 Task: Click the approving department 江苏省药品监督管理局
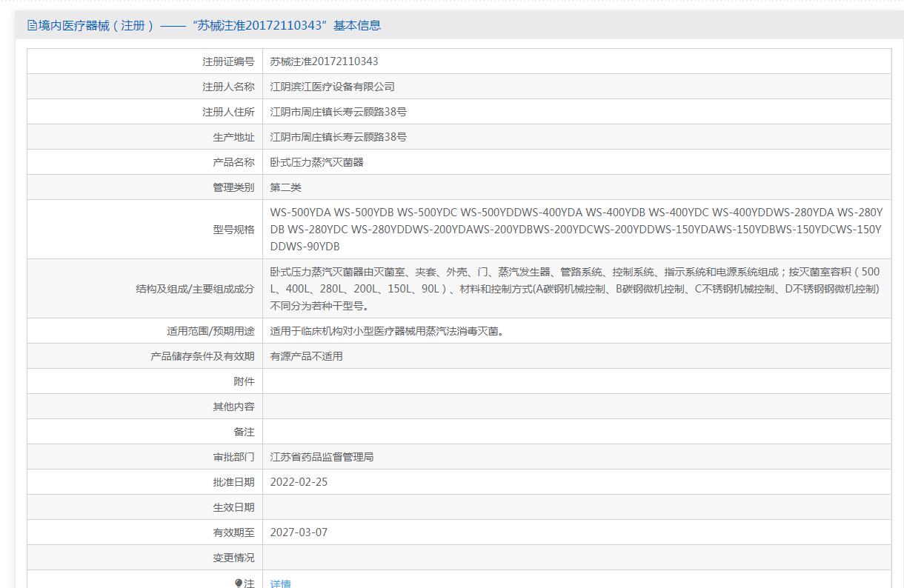(322, 457)
